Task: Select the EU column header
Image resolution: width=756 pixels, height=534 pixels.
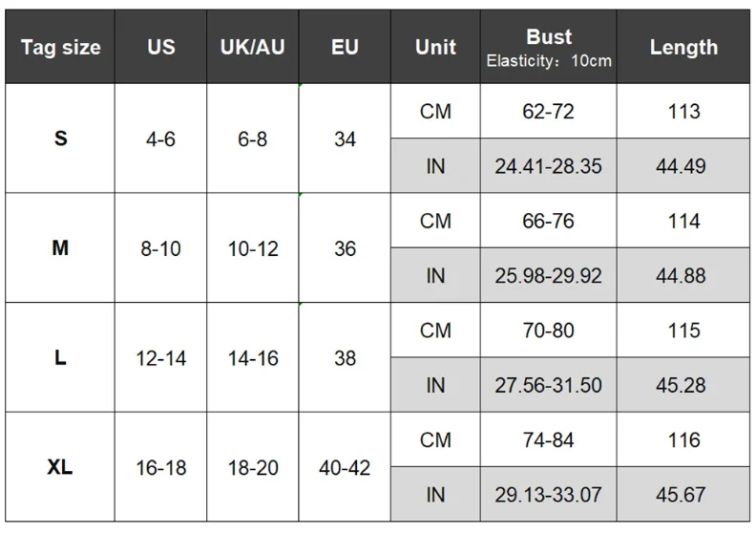Action: pos(345,48)
